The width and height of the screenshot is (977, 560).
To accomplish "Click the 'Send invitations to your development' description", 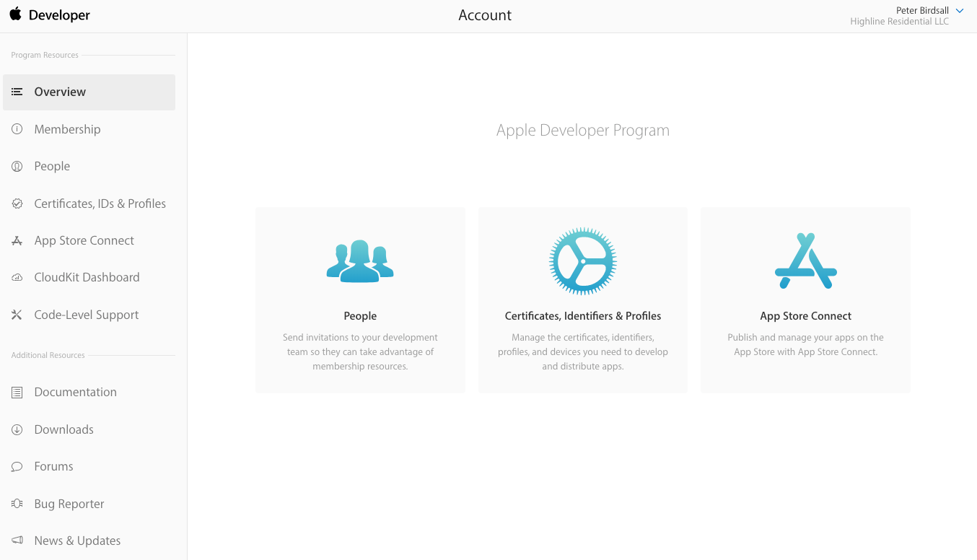I will pos(360,352).
